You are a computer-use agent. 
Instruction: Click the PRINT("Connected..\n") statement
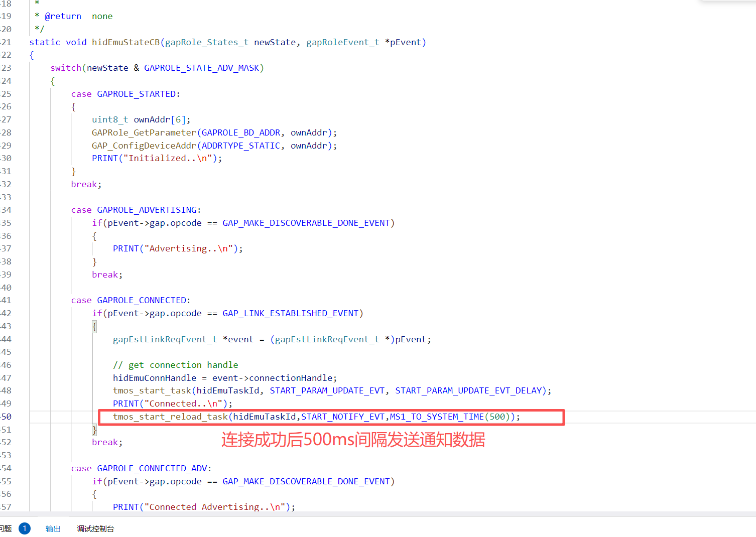173,404
